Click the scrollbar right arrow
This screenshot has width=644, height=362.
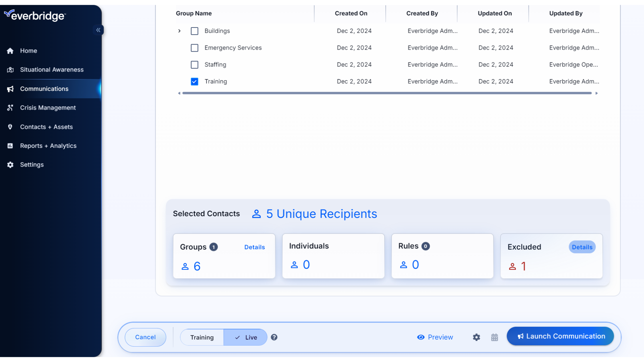[x=596, y=93]
